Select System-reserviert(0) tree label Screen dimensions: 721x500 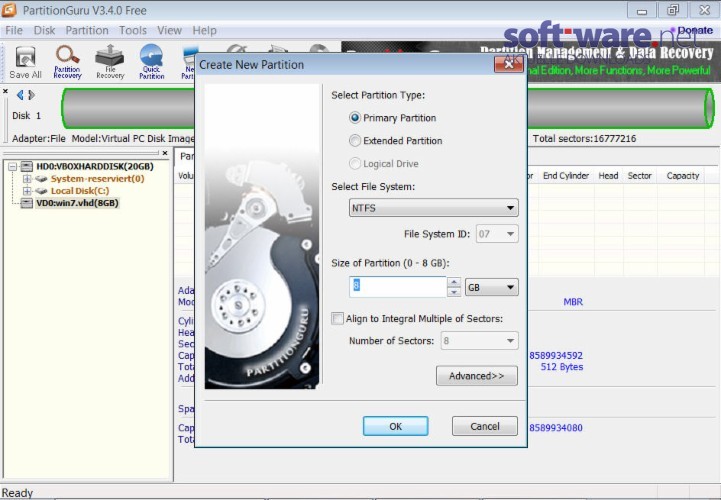point(97,178)
